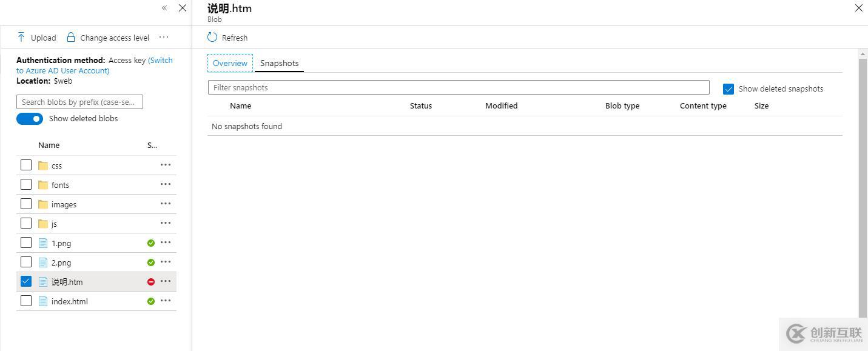This screenshot has width=868, height=351.
Task: Open context menu ellipsis for 2.png
Action: pyautogui.click(x=166, y=262)
